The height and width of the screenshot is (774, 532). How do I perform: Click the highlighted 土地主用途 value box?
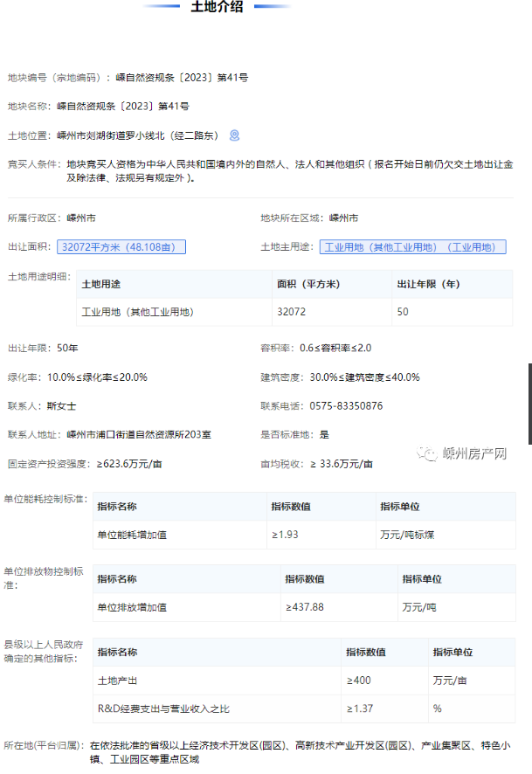coord(412,247)
